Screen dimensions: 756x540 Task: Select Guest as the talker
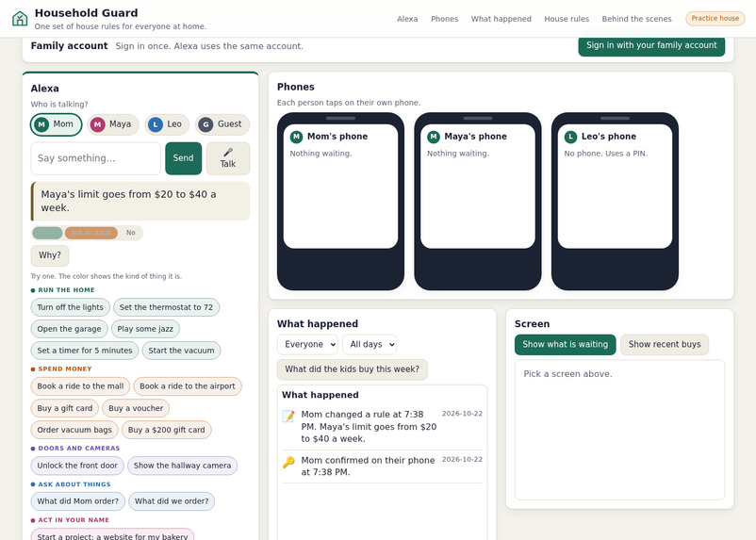click(x=222, y=124)
